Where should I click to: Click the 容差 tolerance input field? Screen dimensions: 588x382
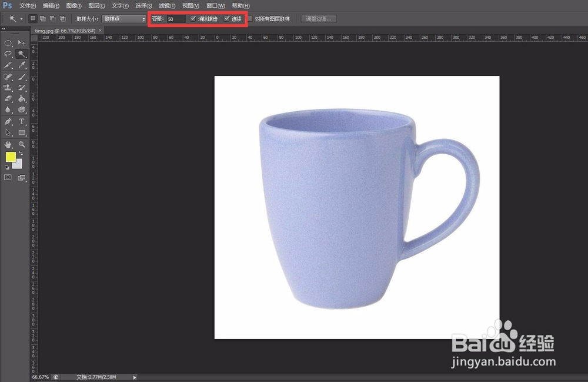pos(176,19)
